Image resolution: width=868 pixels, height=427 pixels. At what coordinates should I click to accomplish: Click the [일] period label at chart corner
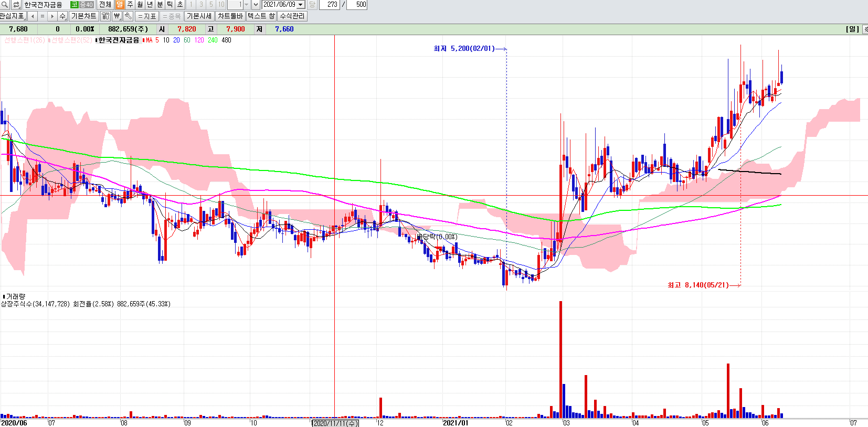coord(852,29)
